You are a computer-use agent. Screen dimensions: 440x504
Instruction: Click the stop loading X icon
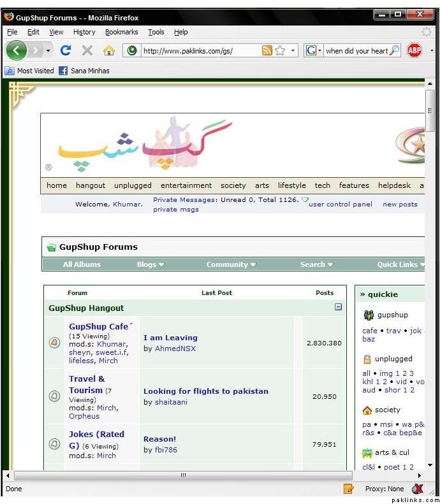pos(87,50)
